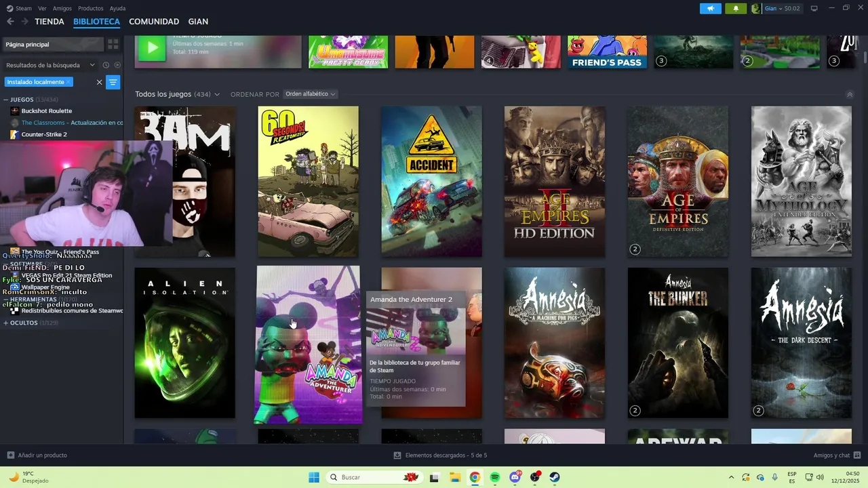The width and height of the screenshot is (868, 488).
Task: Open Spotify from taskbar
Action: coord(495,477)
